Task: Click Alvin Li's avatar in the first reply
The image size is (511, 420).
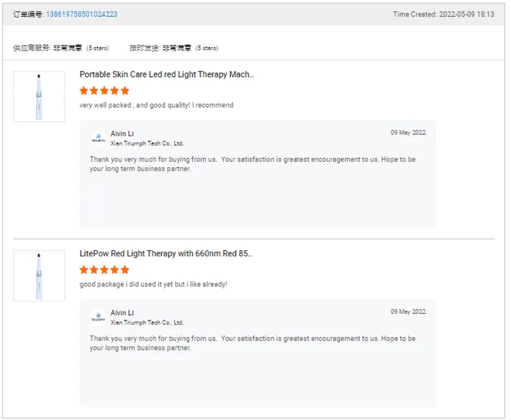Action: pyautogui.click(x=98, y=138)
